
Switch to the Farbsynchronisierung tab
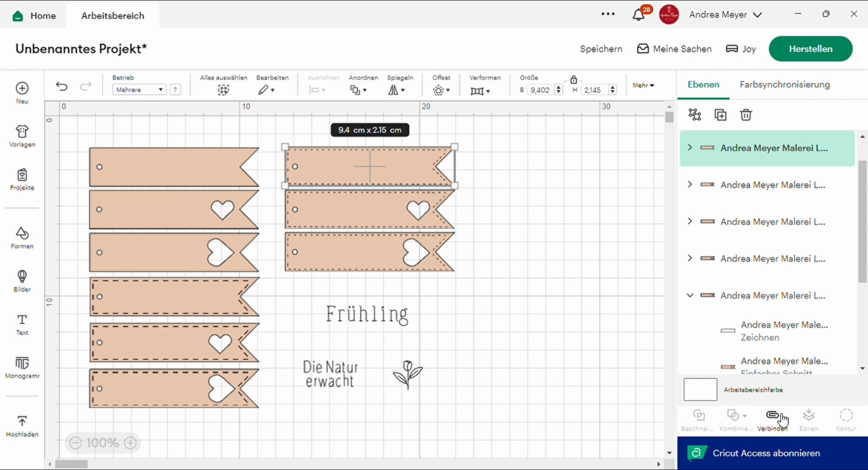785,85
